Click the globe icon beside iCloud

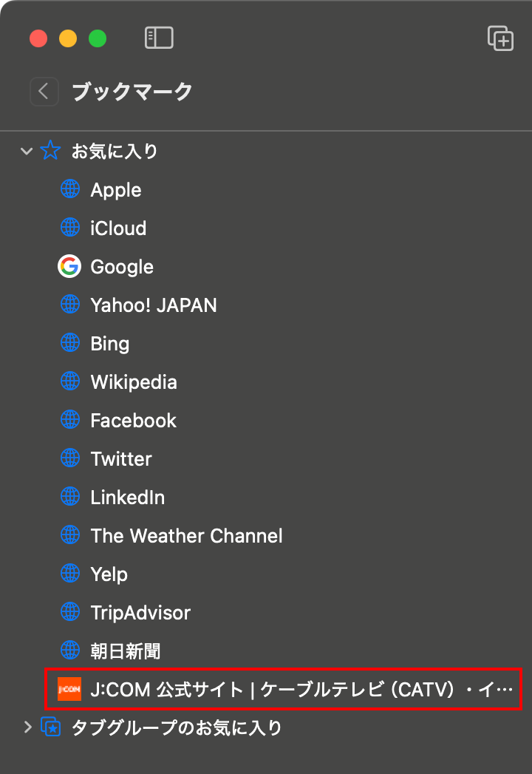(70, 228)
